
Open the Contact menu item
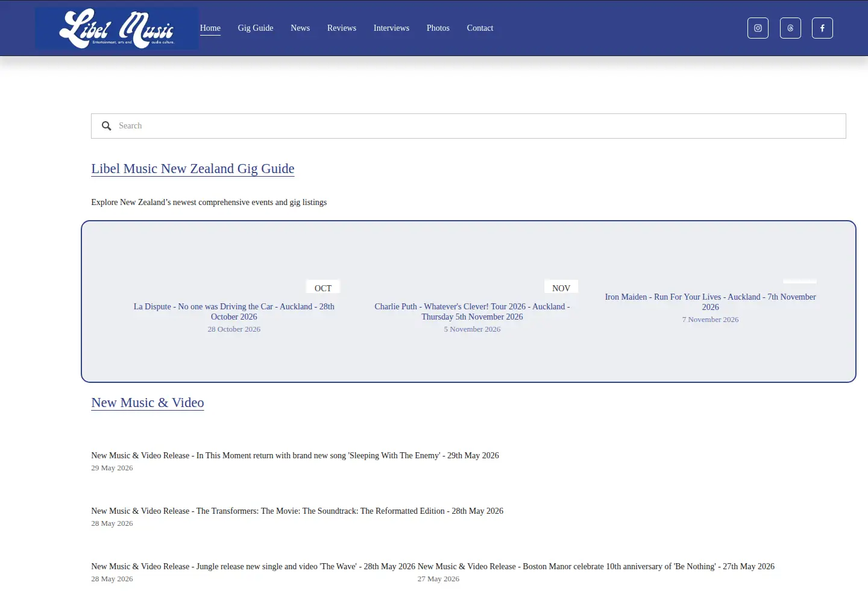480,28
